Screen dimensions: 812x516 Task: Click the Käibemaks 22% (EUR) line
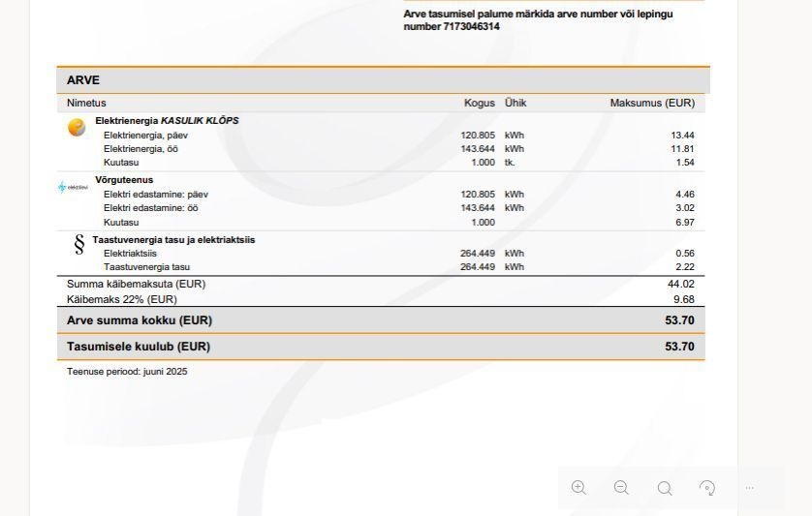(381, 299)
